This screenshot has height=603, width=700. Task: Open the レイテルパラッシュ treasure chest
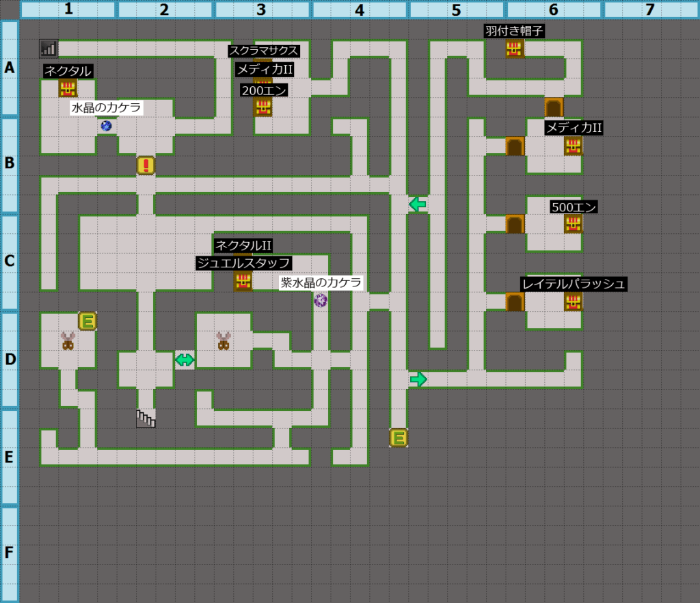click(x=573, y=301)
